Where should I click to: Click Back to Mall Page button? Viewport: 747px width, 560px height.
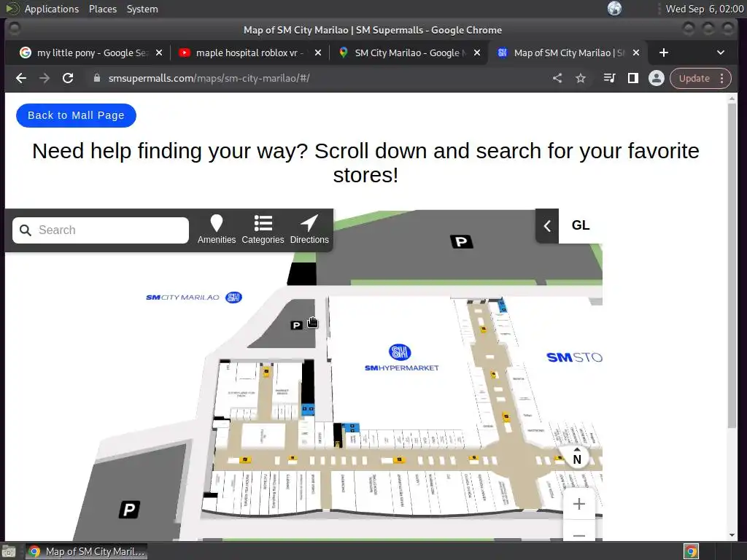(x=76, y=115)
